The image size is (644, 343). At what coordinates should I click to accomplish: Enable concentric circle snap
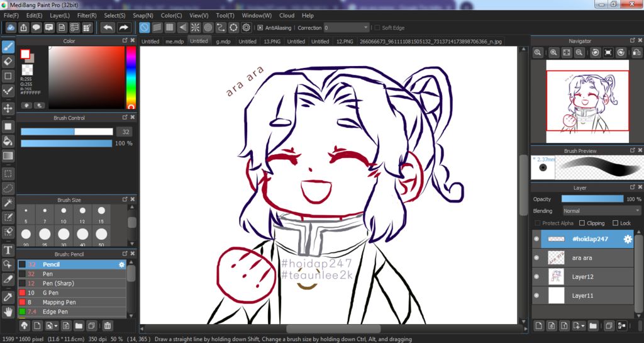(x=208, y=28)
